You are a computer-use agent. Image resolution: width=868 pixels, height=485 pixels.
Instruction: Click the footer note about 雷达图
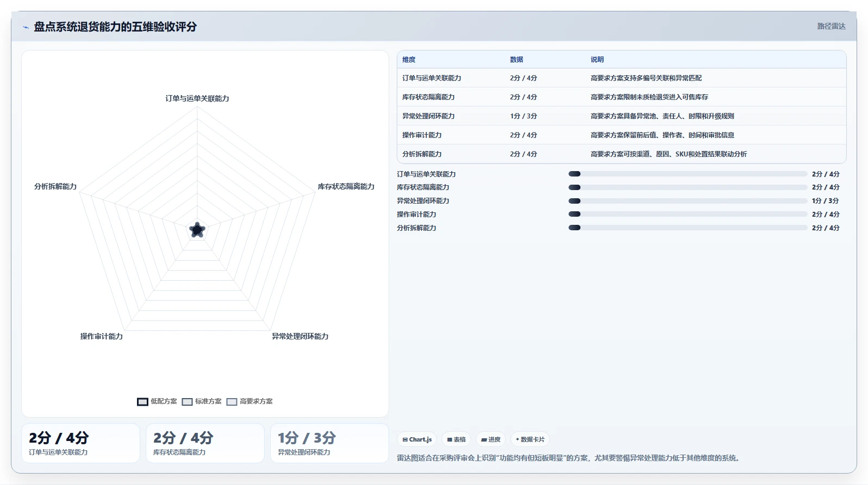tap(569, 458)
